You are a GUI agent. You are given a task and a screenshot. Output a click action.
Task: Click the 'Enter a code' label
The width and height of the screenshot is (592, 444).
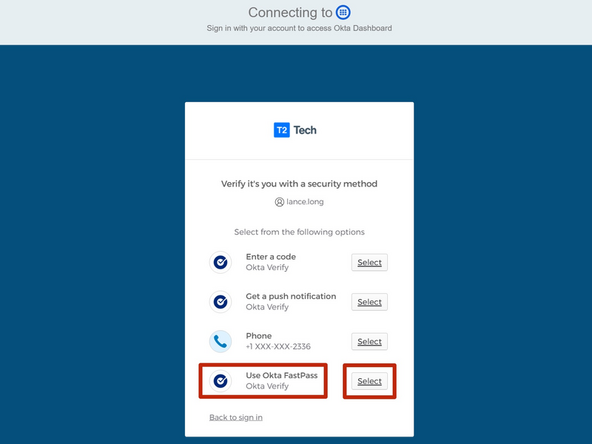271,257
